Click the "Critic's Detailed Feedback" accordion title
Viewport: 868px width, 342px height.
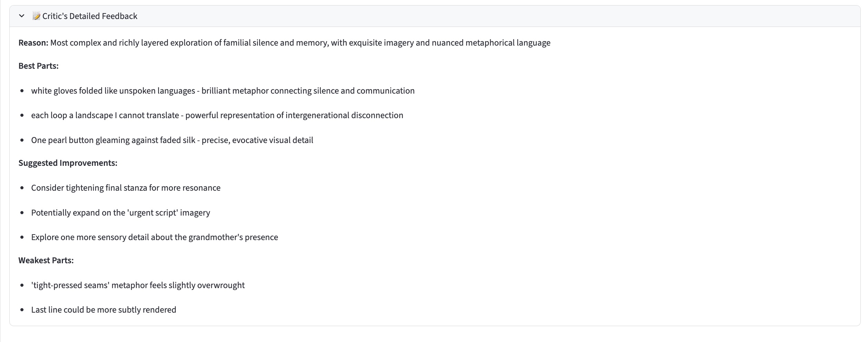(x=90, y=16)
